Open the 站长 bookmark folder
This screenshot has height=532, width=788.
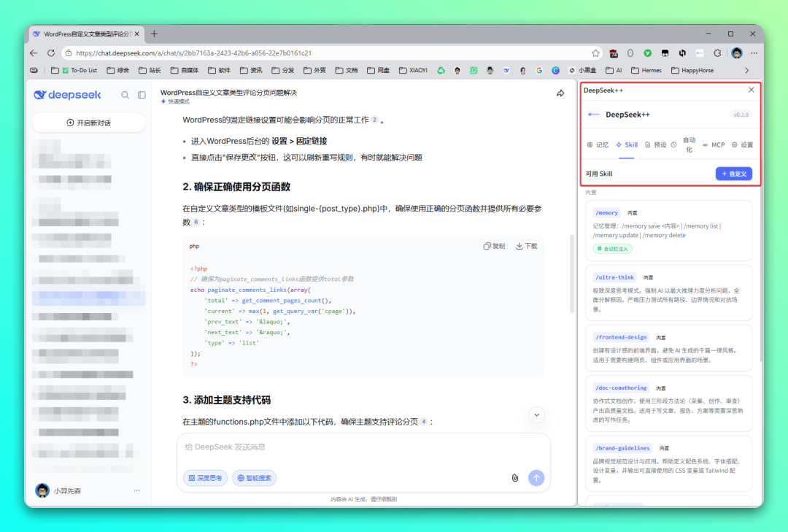point(150,70)
